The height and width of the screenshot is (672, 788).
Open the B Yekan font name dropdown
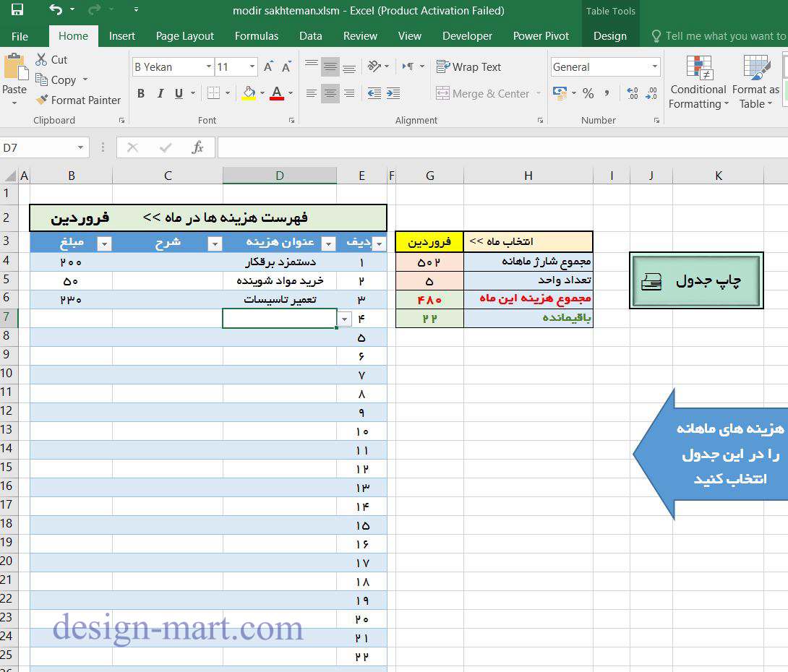click(x=208, y=66)
